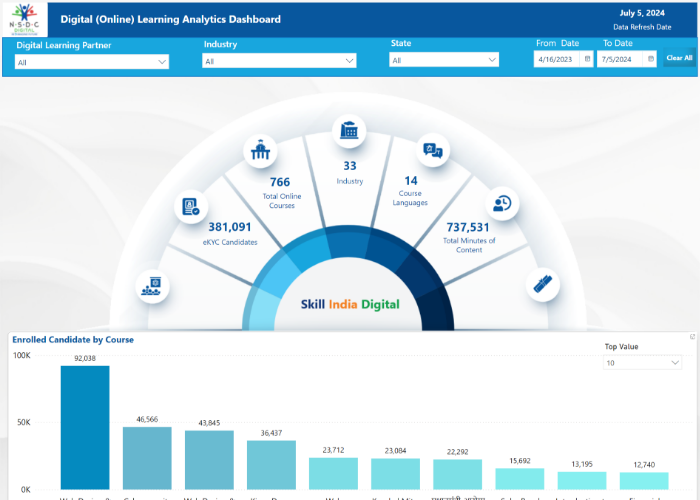Open the State filter dropdown
The height and width of the screenshot is (500, 700).
click(x=444, y=60)
